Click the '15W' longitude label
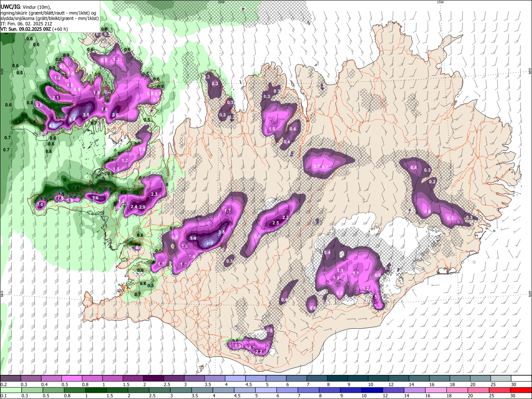This screenshot has width=532, height=399. (440, 2)
